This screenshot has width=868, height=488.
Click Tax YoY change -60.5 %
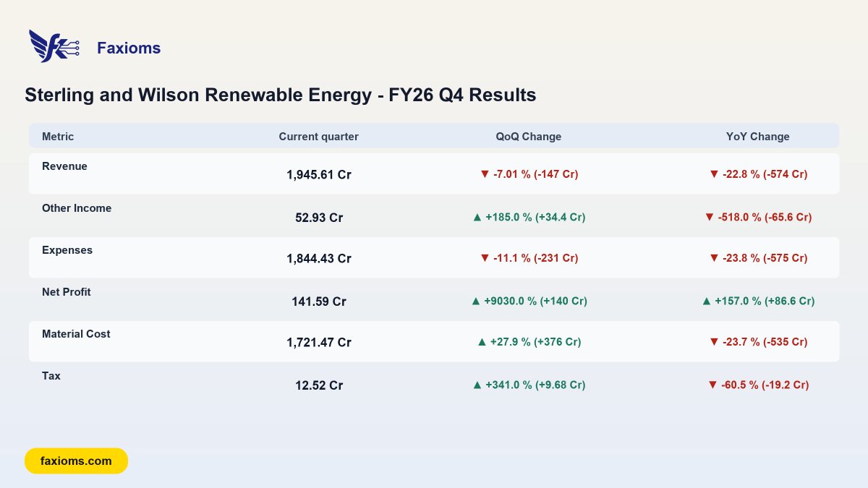758,385
